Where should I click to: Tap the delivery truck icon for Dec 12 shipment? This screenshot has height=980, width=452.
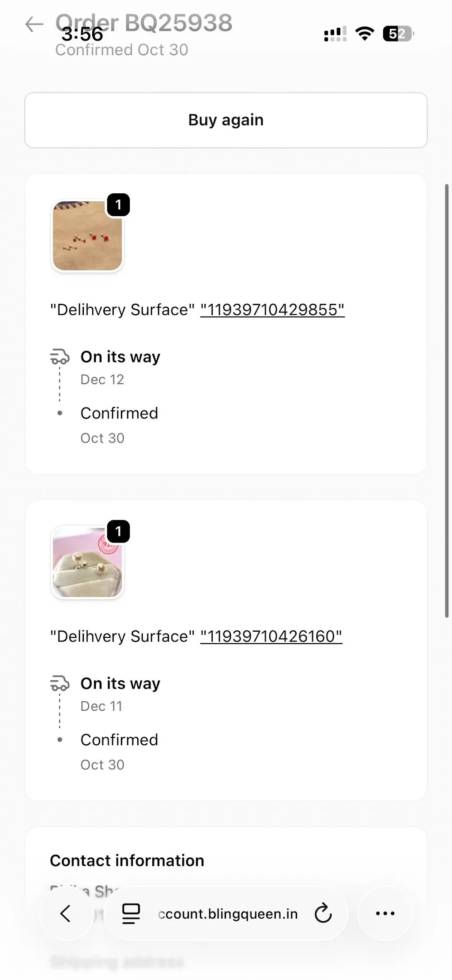coord(60,357)
